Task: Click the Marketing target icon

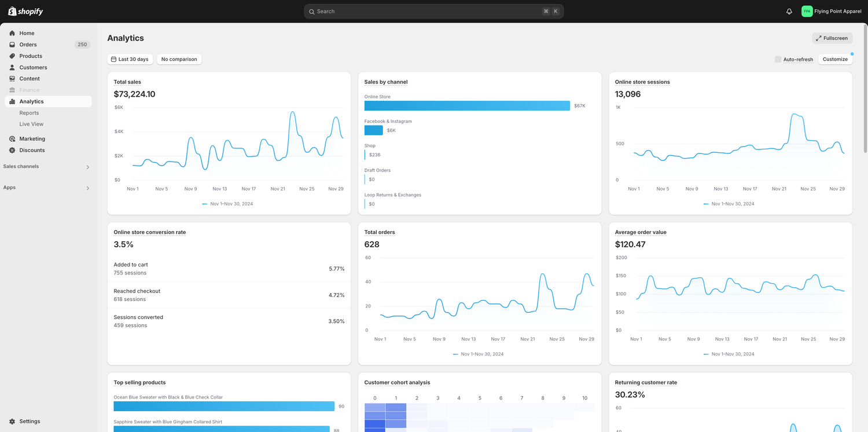Action: (x=12, y=139)
